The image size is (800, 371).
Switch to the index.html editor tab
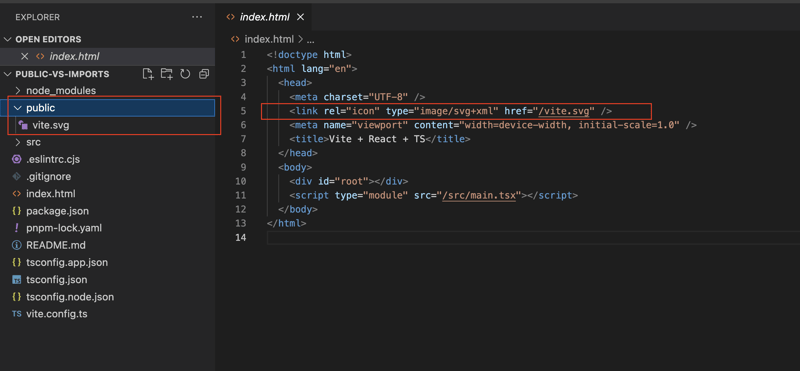pyautogui.click(x=264, y=17)
